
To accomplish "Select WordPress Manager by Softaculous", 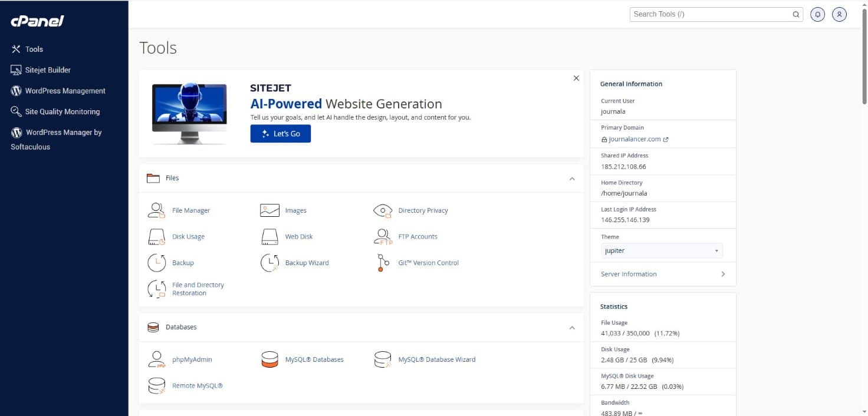I will (x=57, y=140).
